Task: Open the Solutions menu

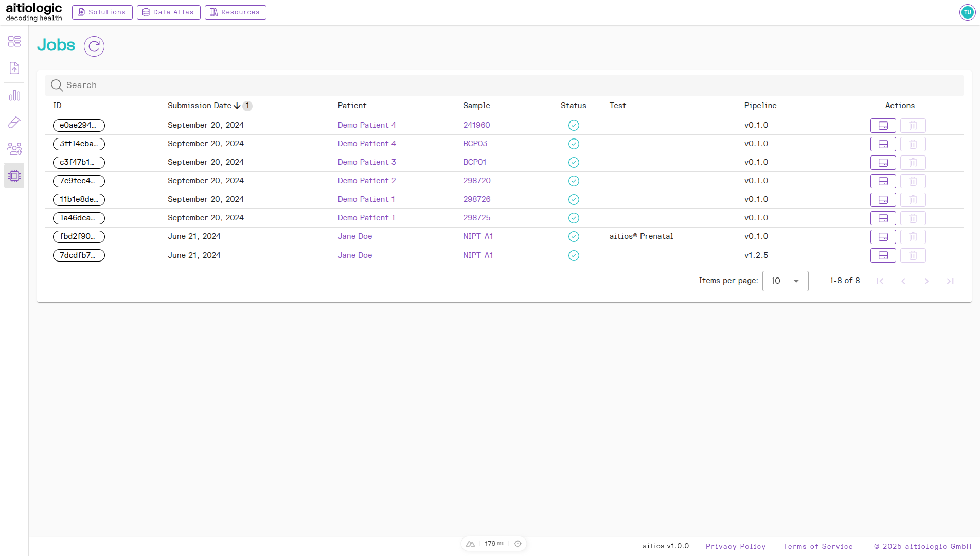Action: [102, 12]
